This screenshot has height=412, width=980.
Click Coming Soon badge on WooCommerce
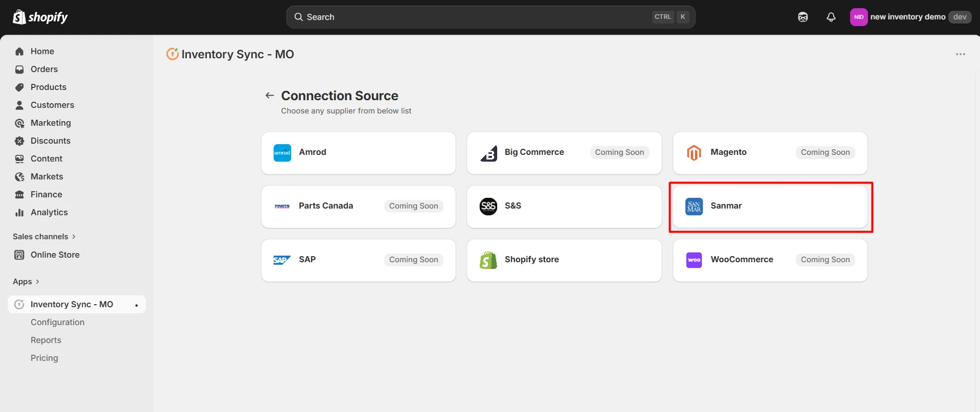pyautogui.click(x=826, y=260)
